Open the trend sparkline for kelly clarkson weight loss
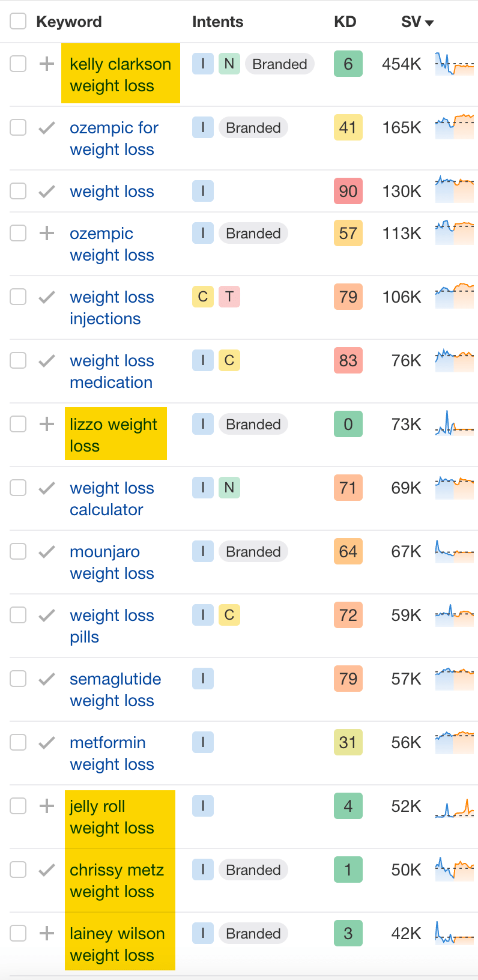This screenshot has height=980, width=478. click(x=455, y=64)
